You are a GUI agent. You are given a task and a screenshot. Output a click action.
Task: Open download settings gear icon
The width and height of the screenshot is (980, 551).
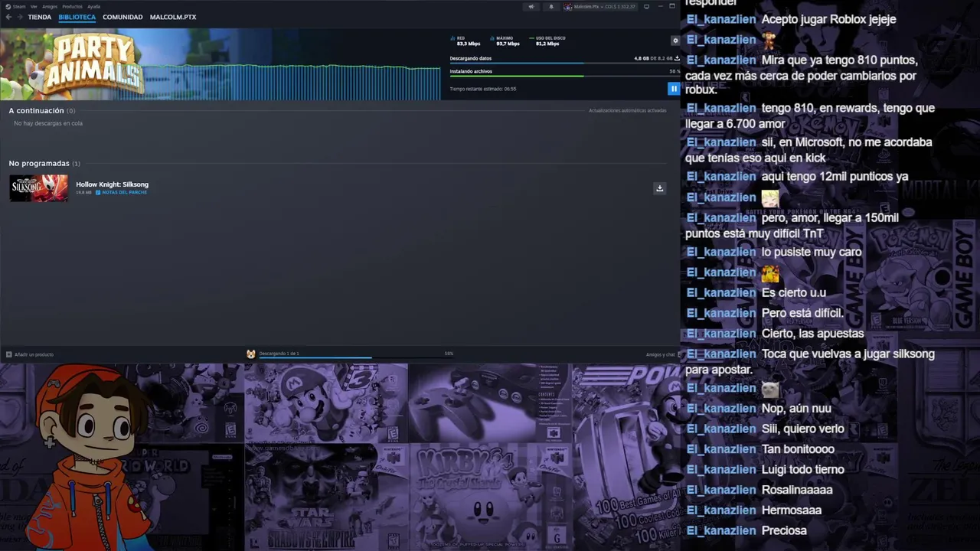(x=675, y=41)
